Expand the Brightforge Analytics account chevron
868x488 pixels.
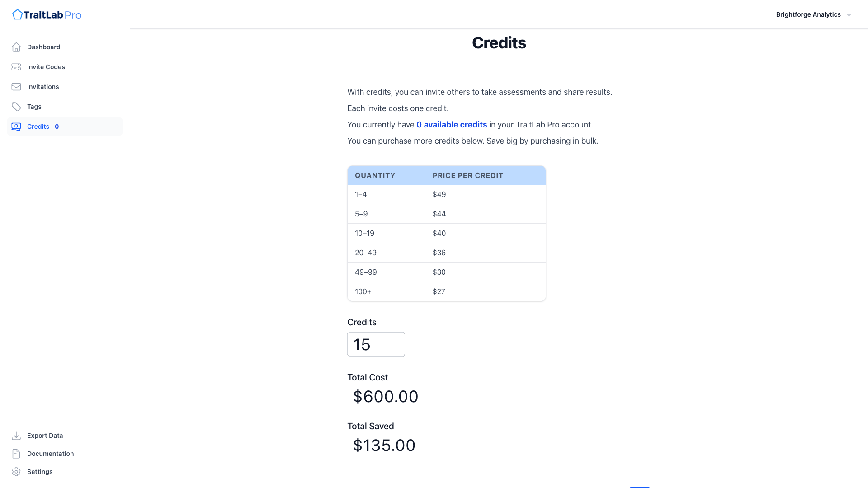[x=849, y=15]
